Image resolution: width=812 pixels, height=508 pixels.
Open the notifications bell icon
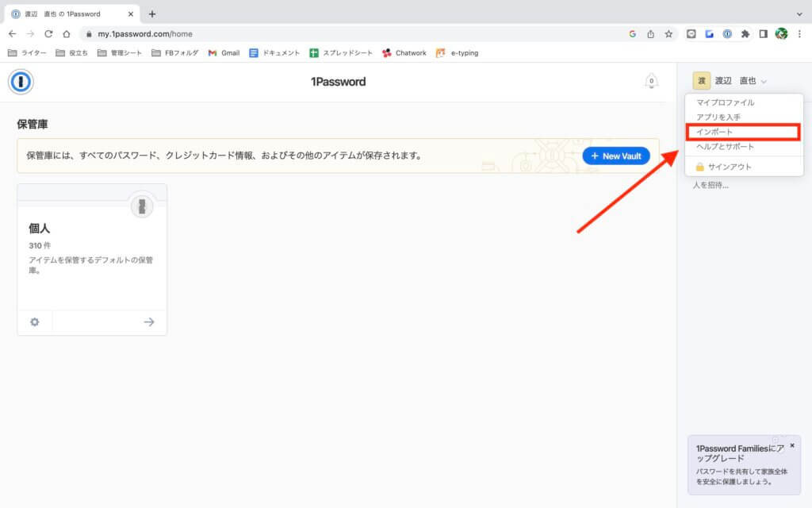[x=652, y=82]
